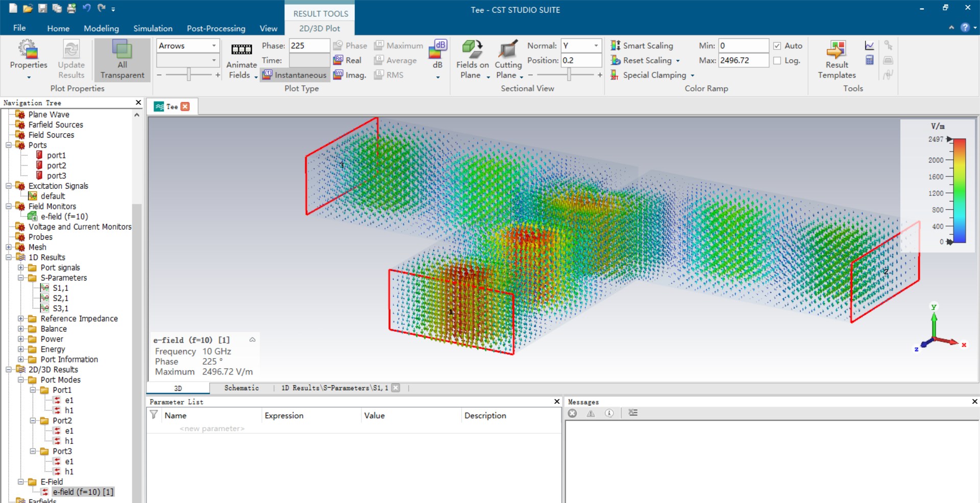Screen dimensions: 980x503
Task: Toggle All Transparent view
Action: (122, 60)
